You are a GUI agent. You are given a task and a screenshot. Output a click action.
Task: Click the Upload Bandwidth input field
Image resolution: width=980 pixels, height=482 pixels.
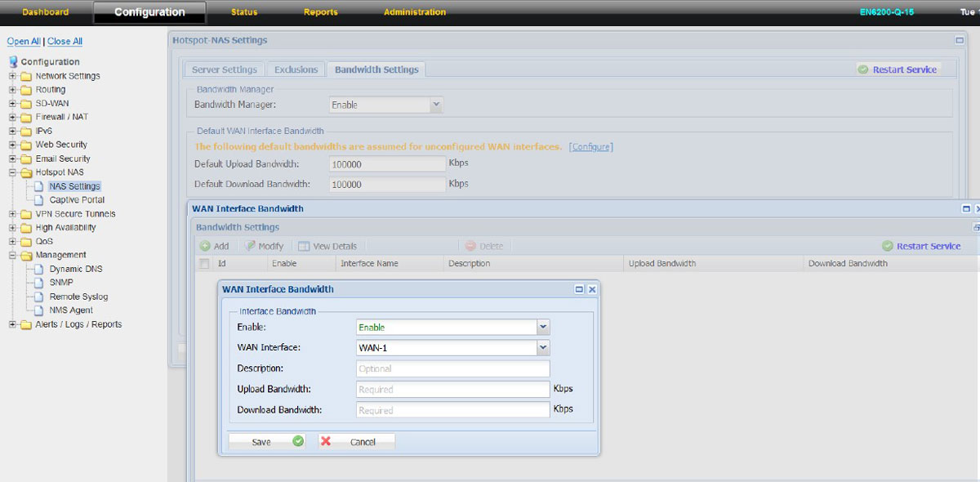[453, 390]
